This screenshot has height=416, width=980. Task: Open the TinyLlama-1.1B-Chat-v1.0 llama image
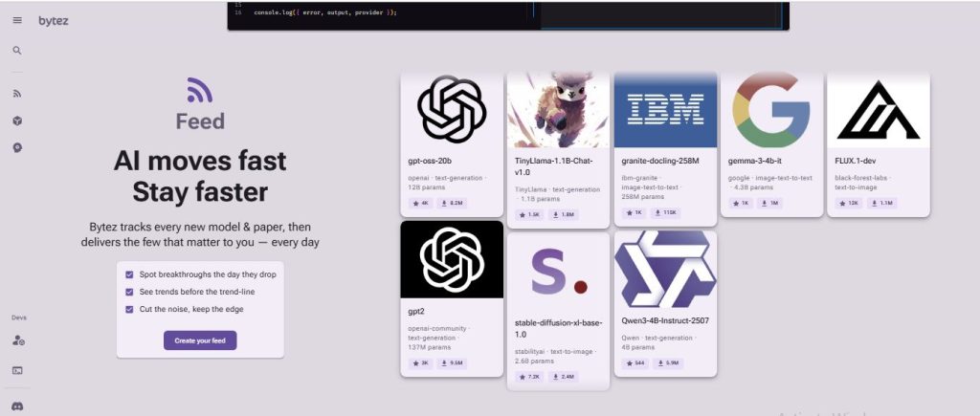558,110
